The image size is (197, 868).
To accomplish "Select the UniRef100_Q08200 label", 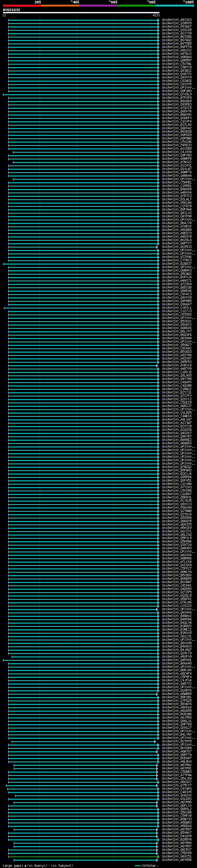I will click(177, 796).
